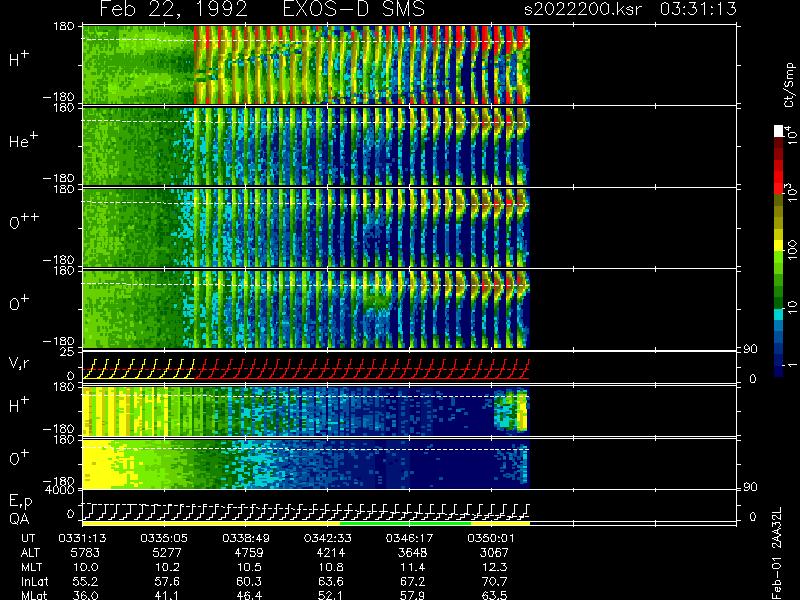Select the MLT value '10.2'

[167, 567]
